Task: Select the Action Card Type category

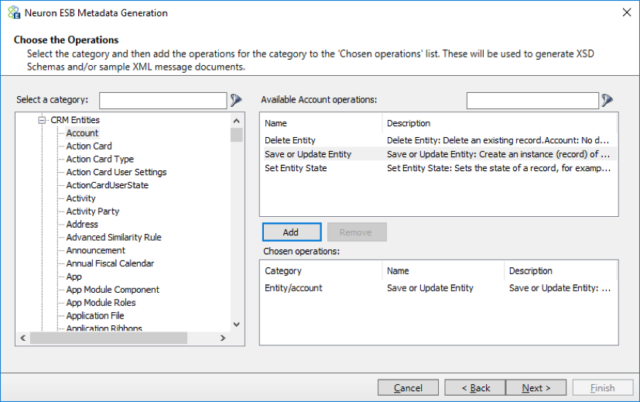Action: tap(100, 159)
